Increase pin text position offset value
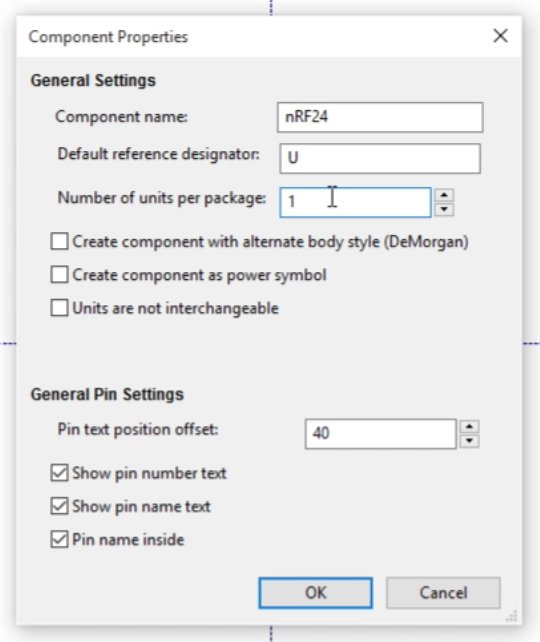 coord(470,427)
